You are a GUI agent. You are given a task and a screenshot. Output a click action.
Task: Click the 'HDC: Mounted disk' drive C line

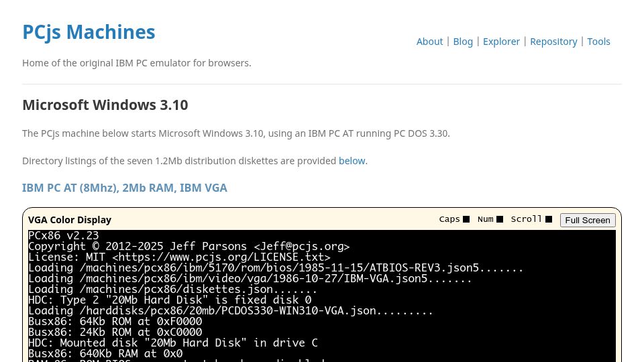click(173, 343)
